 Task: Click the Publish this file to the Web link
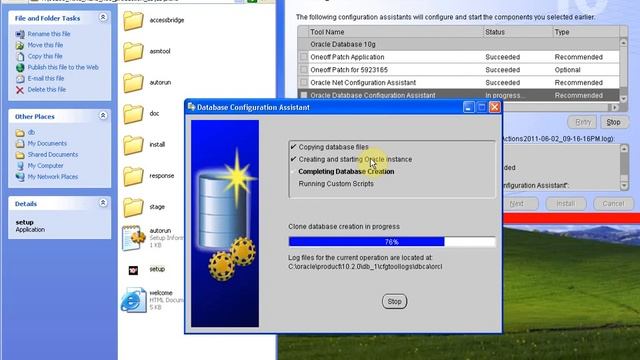(x=63, y=67)
